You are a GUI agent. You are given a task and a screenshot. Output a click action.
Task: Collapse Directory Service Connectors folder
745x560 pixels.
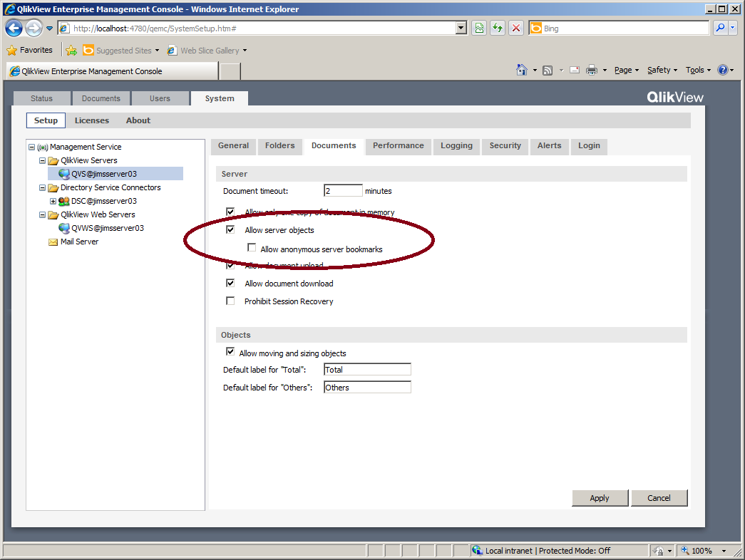(42, 187)
